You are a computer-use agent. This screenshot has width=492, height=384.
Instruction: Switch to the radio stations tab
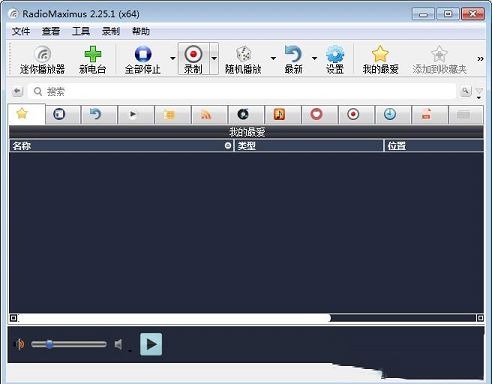pyautogui.click(x=63, y=115)
